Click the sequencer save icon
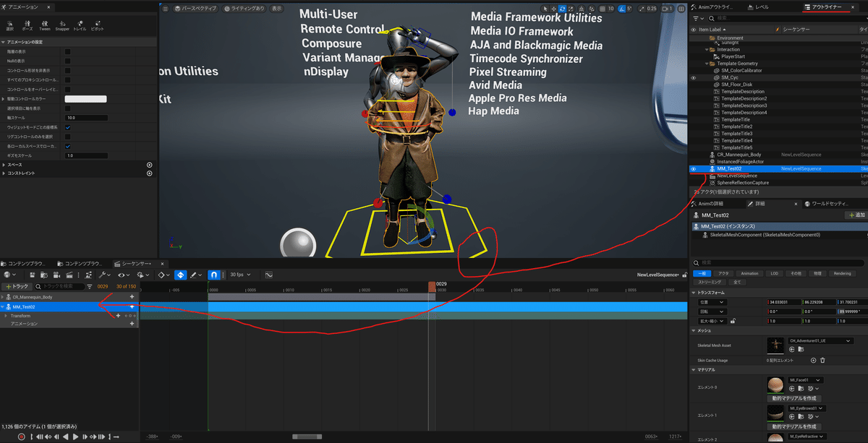Image resolution: width=868 pixels, height=443 pixels. pyautogui.click(x=33, y=275)
